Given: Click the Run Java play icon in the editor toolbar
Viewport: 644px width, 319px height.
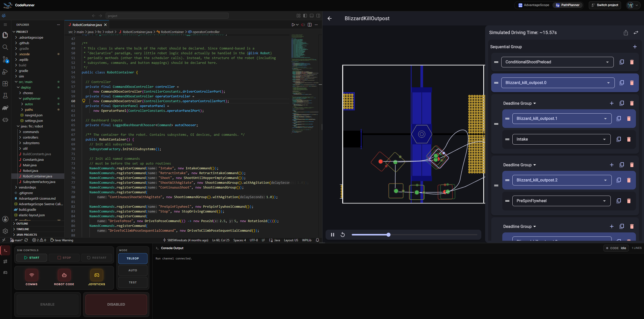Looking at the screenshot, I should point(293,25).
